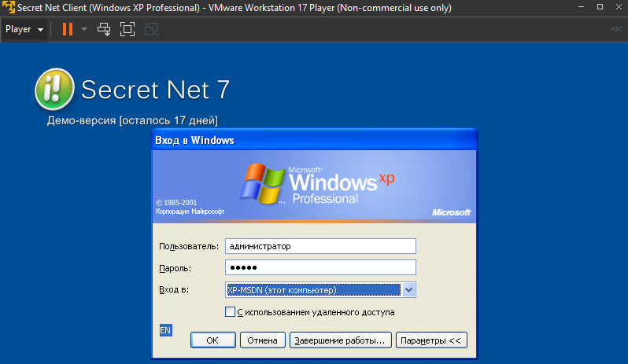The image size is (628, 364).
Task: Focus the Пароль password field
Action: point(320,267)
